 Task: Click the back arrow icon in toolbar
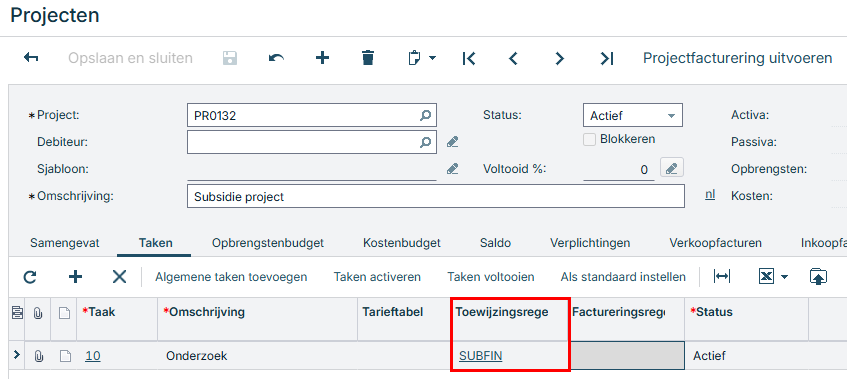(31, 58)
